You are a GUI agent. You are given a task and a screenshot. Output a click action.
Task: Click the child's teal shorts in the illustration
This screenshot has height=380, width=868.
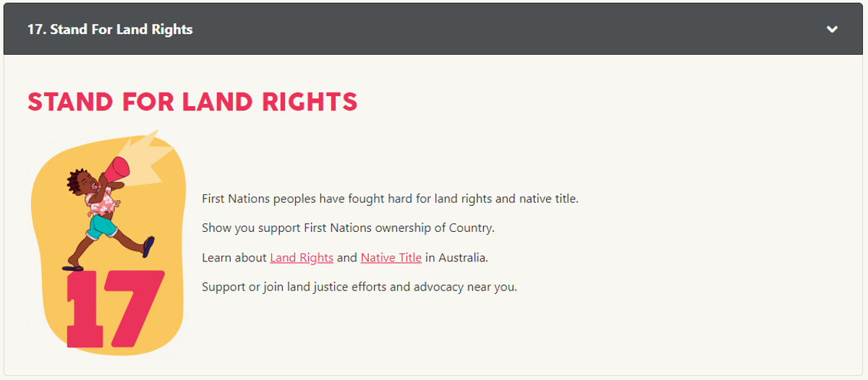pyautogui.click(x=101, y=226)
